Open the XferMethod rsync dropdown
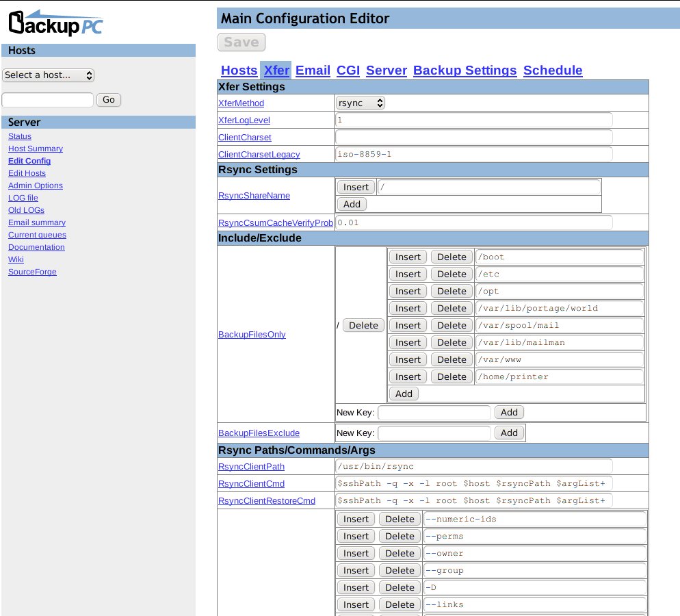This screenshot has height=616, width=680. (361, 103)
